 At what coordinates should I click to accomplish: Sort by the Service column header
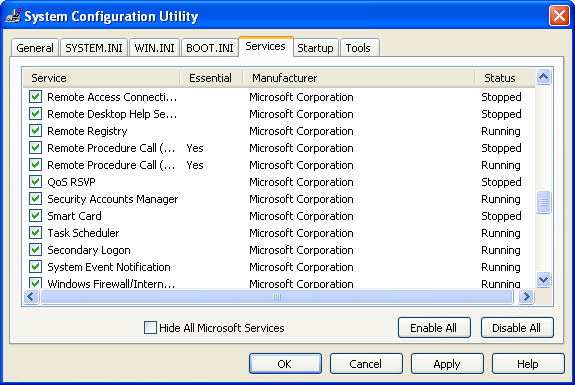(x=102, y=78)
